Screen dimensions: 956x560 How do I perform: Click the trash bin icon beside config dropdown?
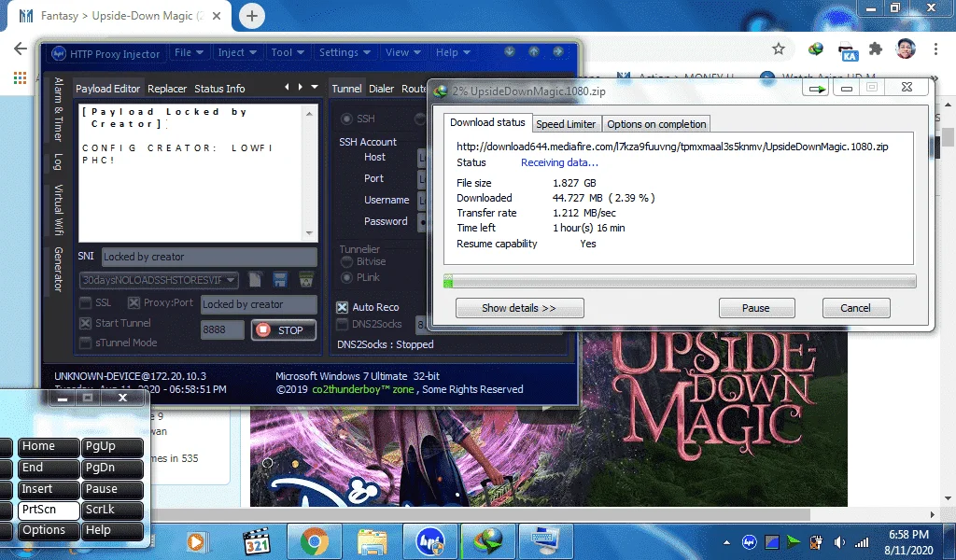pyautogui.click(x=306, y=280)
